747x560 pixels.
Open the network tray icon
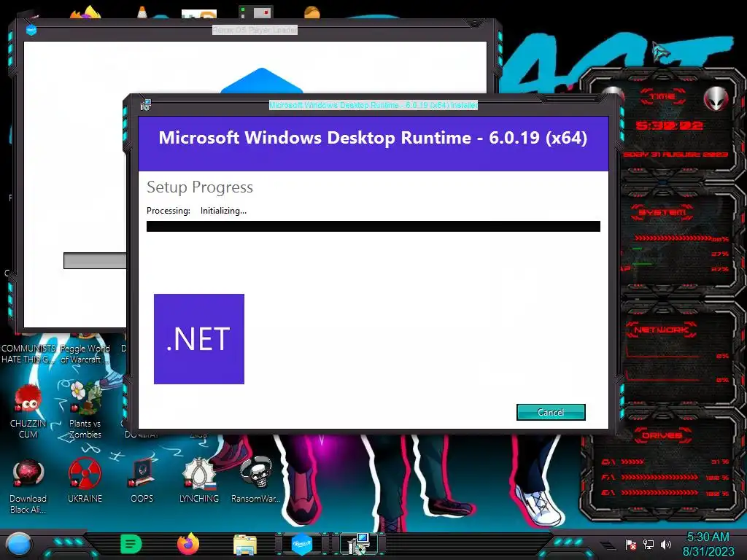(649, 544)
